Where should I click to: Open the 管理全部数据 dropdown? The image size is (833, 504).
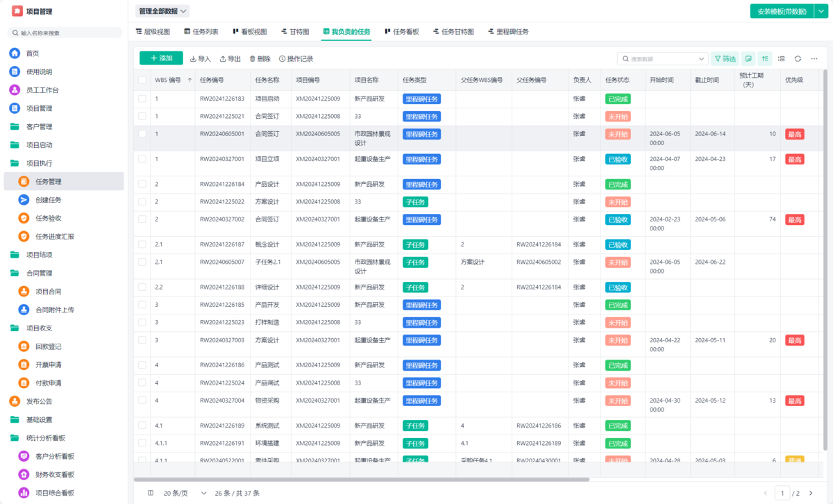click(x=162, y=11)
